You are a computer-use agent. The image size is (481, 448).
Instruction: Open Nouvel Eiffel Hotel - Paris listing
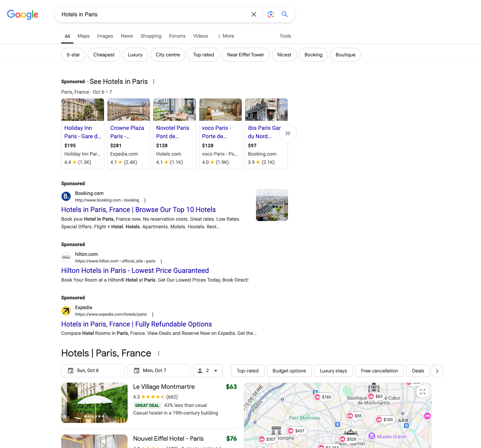[x=168, y=439]
